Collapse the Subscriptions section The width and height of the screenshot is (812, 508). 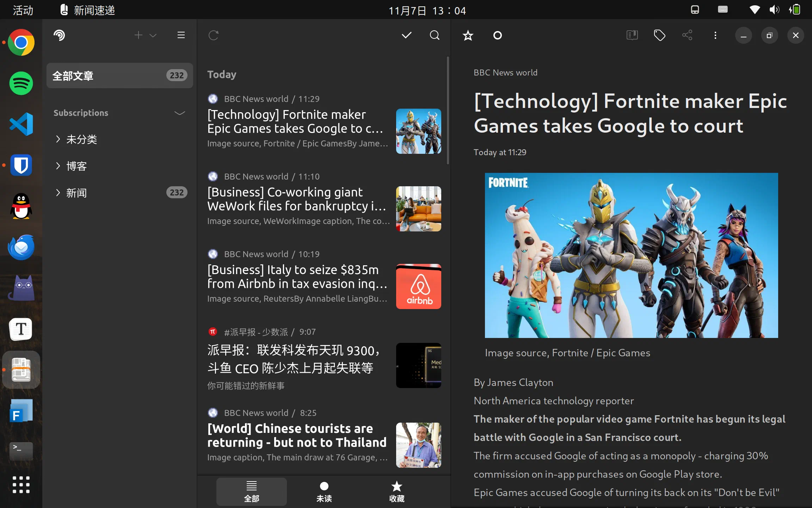click(179, 113)
